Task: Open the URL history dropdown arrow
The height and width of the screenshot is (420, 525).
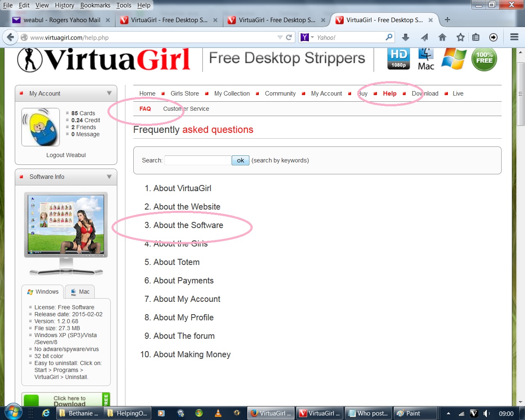Action: point(280,37)
